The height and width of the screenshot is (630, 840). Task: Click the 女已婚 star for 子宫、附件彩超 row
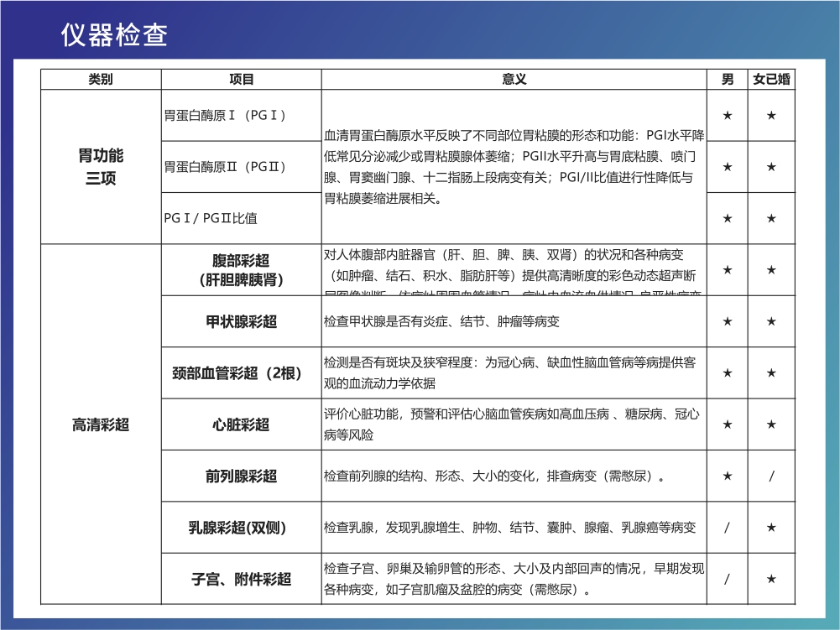pos(771,579)
